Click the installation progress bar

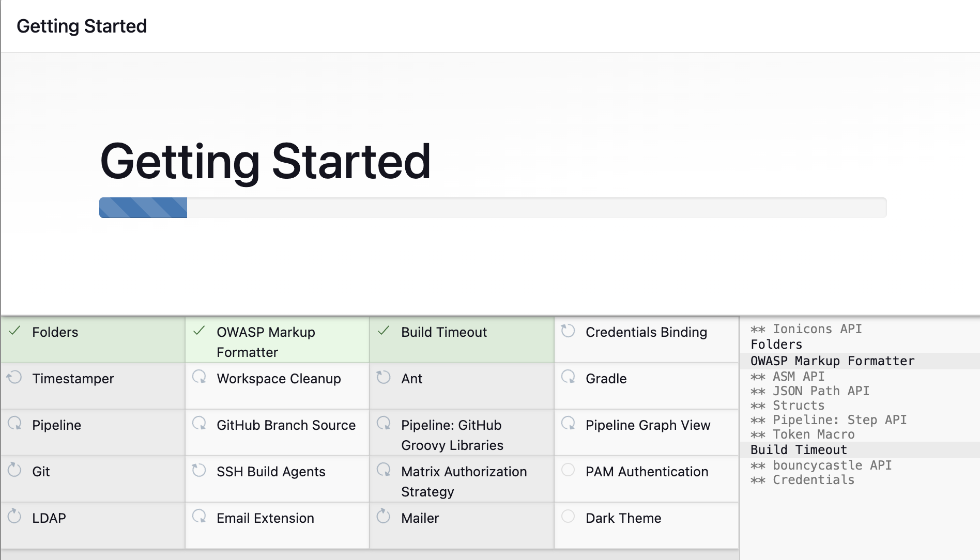tap(493, 208)
